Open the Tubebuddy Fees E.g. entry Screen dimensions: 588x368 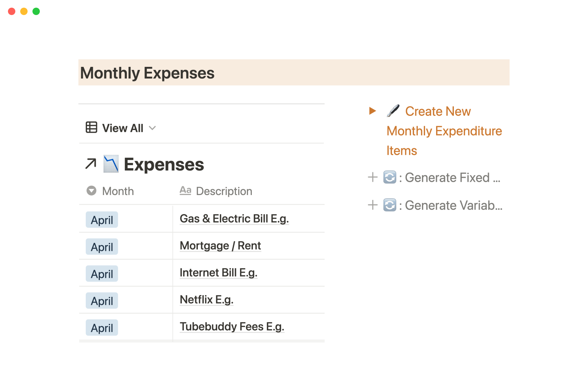click(232, 327)
